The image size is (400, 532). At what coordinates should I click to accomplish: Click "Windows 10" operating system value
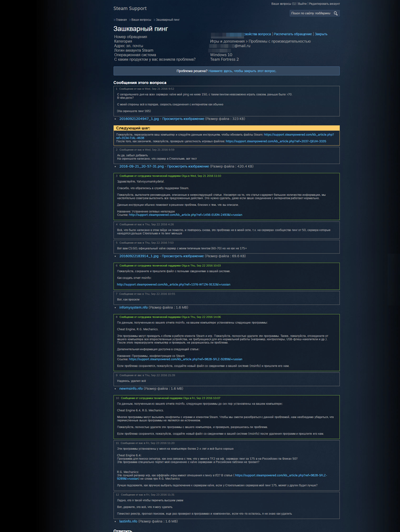coord(221,55)
